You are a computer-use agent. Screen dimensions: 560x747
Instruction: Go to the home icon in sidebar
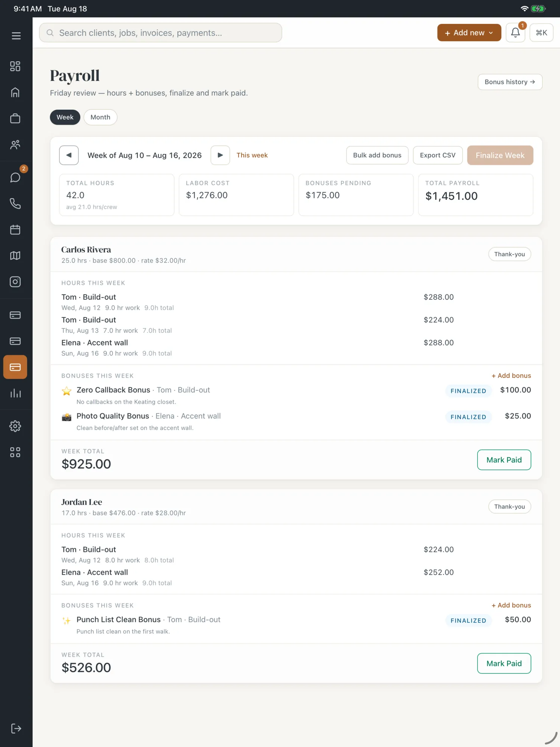click(15, 92)
